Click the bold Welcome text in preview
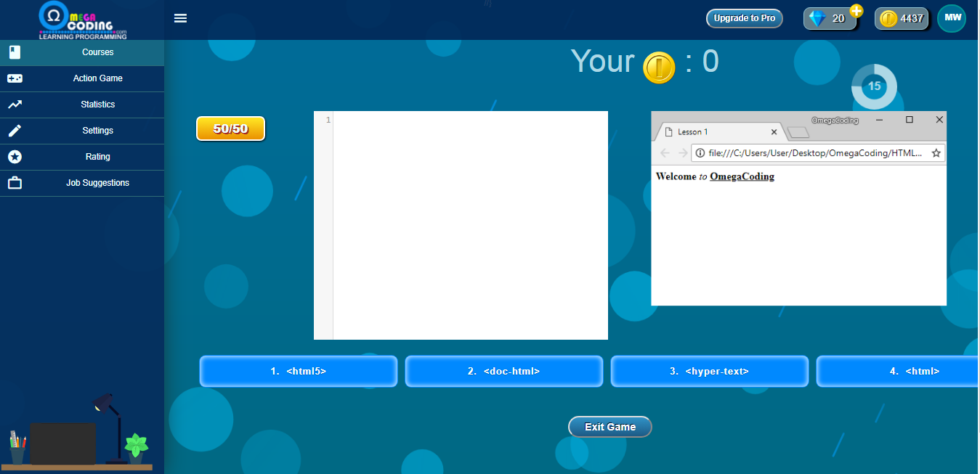The height and width of the screenshot is (474, 980). [676, 176]
